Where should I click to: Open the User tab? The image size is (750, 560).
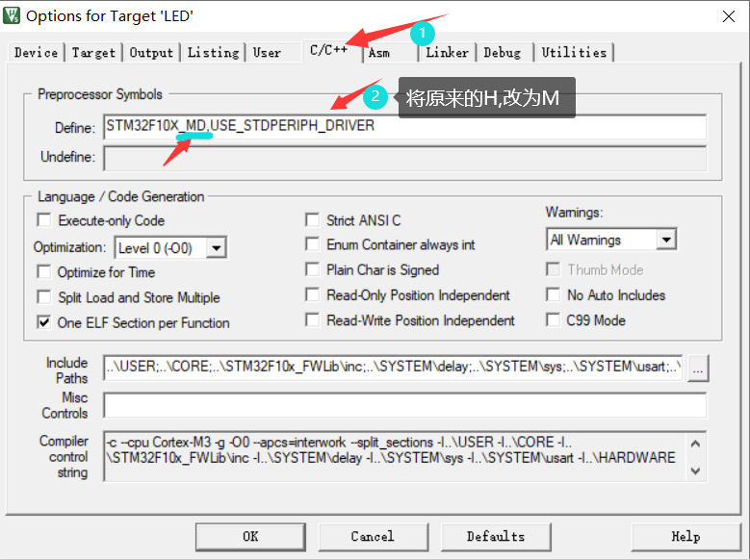click(267, 52)
